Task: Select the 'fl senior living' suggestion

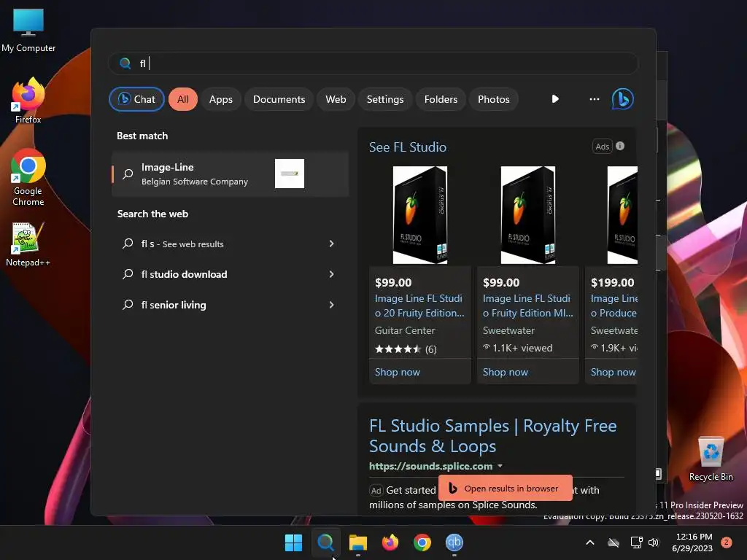Action: [230, 305]
